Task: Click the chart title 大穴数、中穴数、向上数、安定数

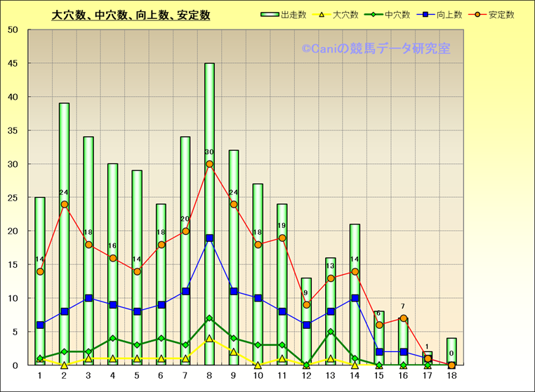Action: 131,15
